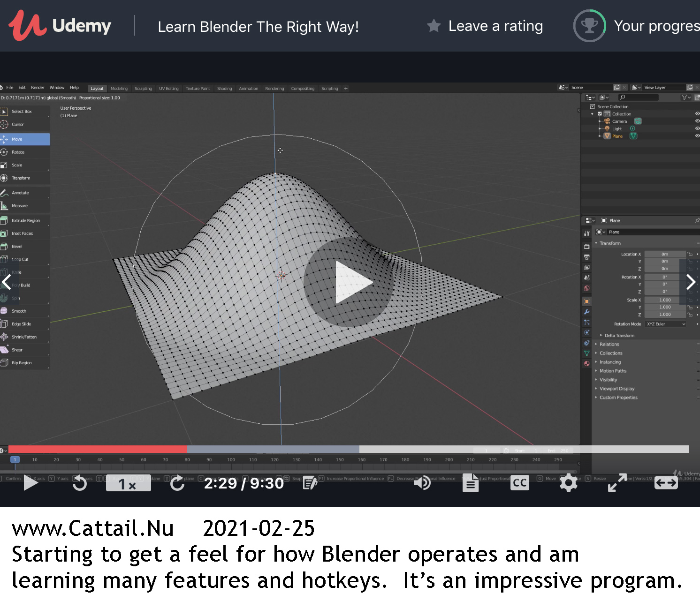Play the video with bottom play button
This screenshot has height=601, width=700.
pos(31,483)
